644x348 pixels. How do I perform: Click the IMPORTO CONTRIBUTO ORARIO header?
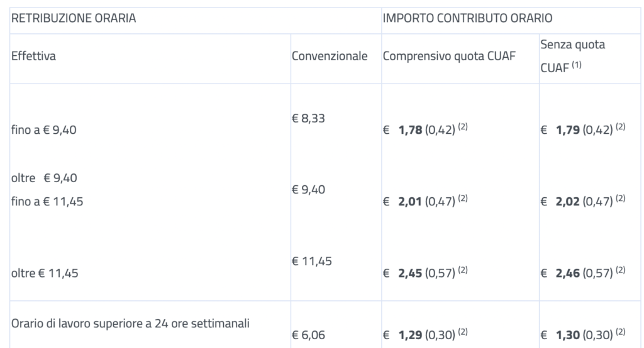467,19
